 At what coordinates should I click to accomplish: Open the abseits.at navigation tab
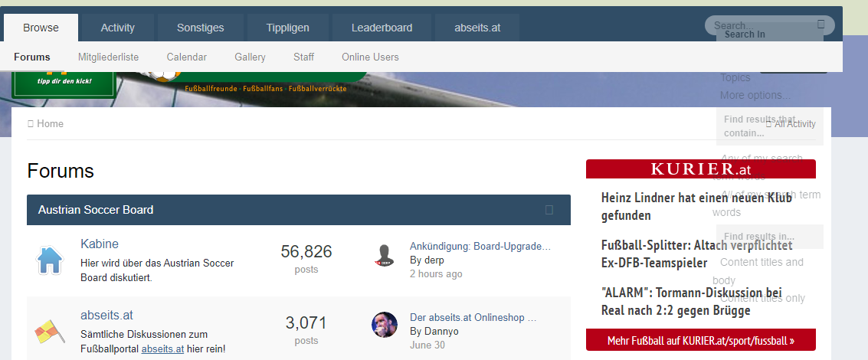477,28
